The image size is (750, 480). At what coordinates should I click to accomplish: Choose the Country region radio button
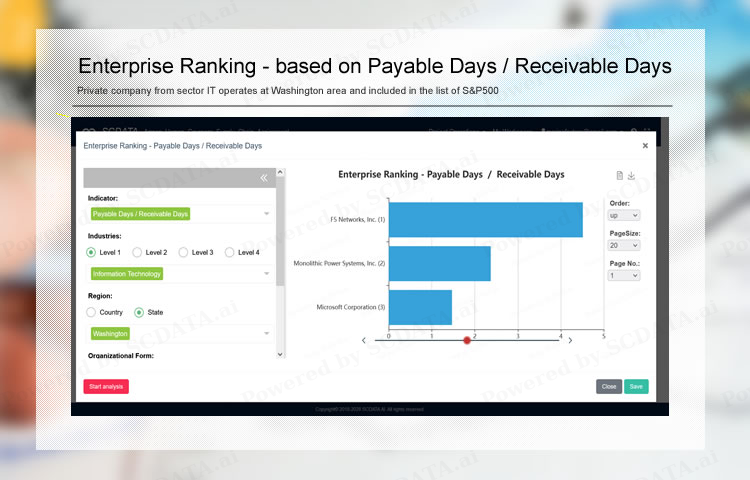pyautogui.click(x=92, y=312)
